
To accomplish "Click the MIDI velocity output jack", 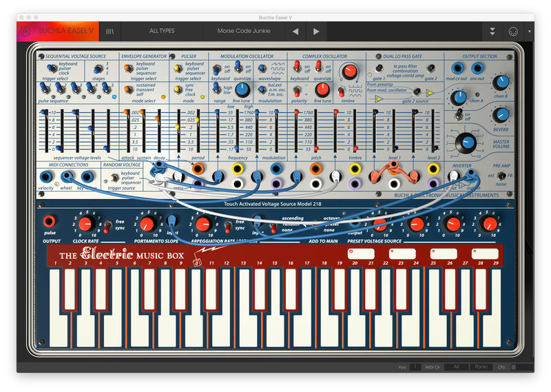I will tap(45, 177).
